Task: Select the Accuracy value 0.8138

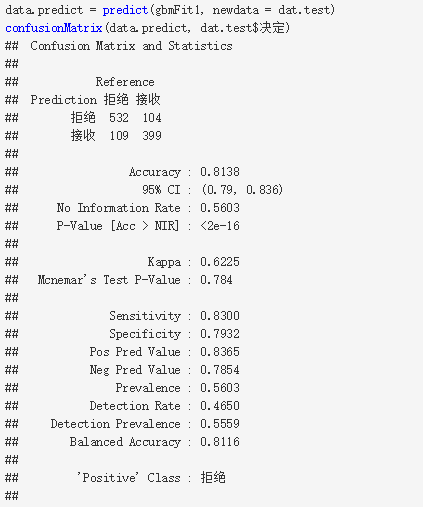Action: pyautogui.click(x=220, y=172)
